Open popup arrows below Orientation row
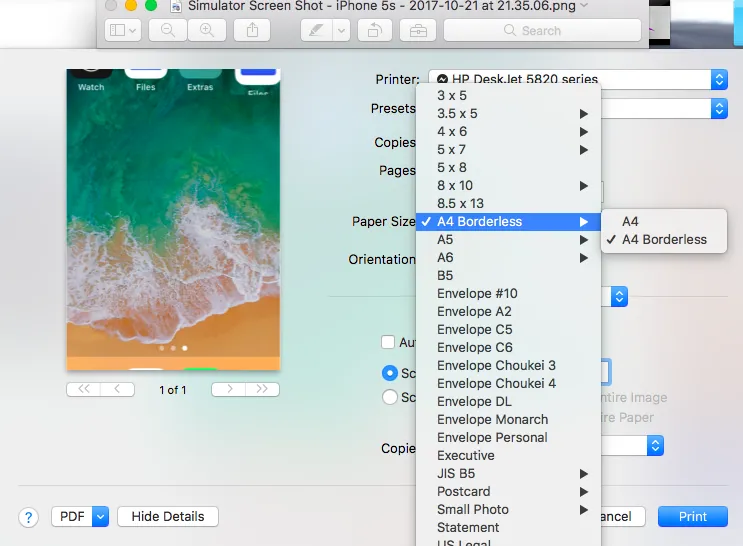Screen dimensions: 743x546 [619, 297]
